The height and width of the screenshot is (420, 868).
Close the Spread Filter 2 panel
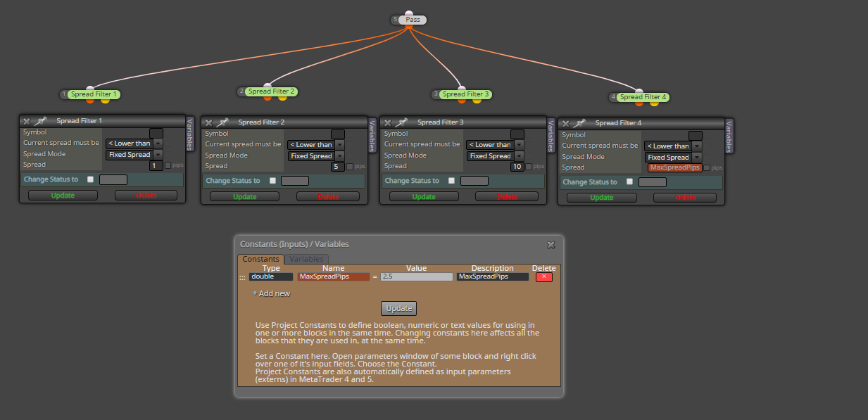pyautogui.click(x=208, y=122)
